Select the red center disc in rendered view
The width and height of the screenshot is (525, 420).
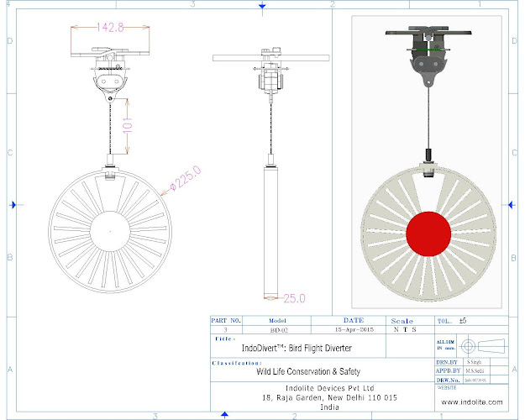[428, 234]
